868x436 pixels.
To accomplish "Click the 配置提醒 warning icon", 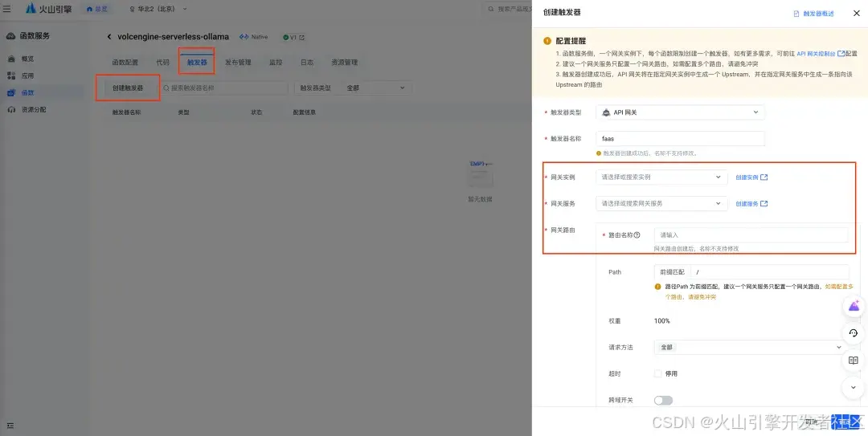I will point(547,41).
